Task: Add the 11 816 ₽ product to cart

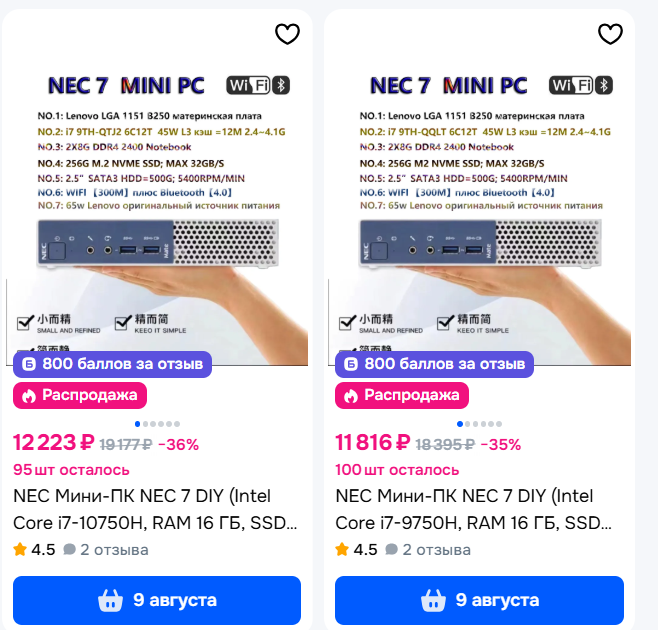Action: pos(479,601)
